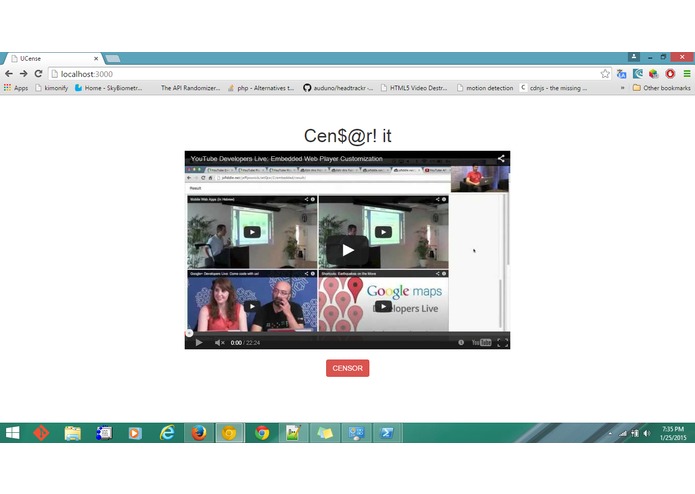The height and width of the screenshot is (494, 695).
Task: Click the YouTube Developers Live video title
Action: [x=286, y=159]
